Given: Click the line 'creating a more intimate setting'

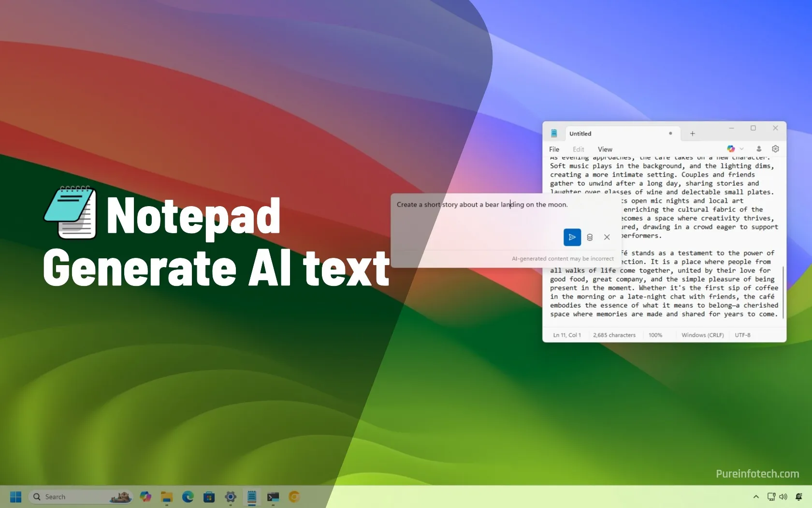Looking at the screenshot, I should [652, 175].
